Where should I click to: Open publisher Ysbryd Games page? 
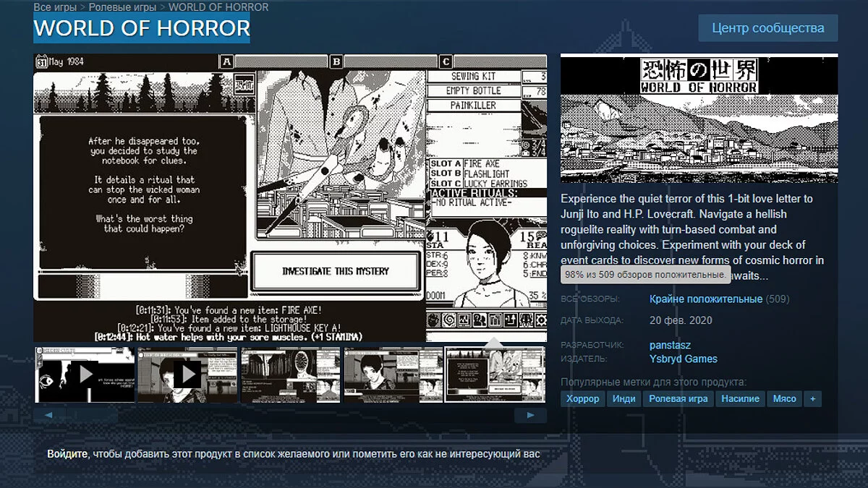pyautogui.click(x=684, y=359)
